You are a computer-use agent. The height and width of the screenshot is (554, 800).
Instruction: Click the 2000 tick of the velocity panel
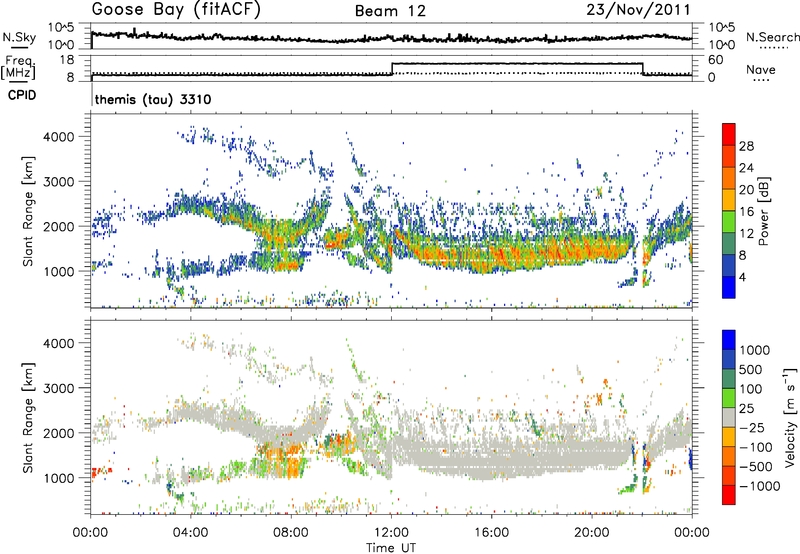point(58,433)
